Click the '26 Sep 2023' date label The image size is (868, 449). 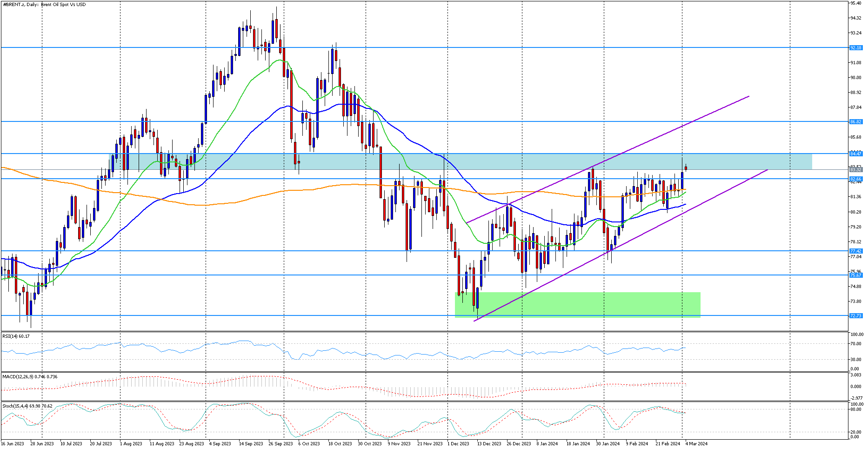[281, 444]
